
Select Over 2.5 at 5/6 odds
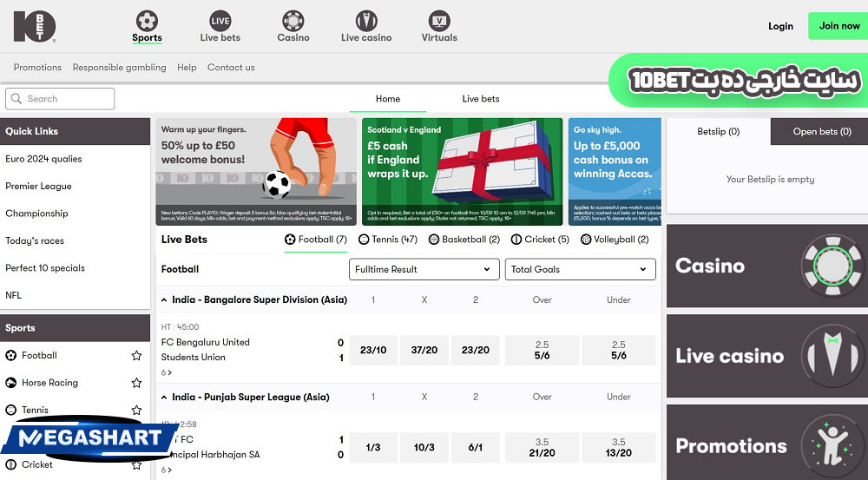click(542, 350)
